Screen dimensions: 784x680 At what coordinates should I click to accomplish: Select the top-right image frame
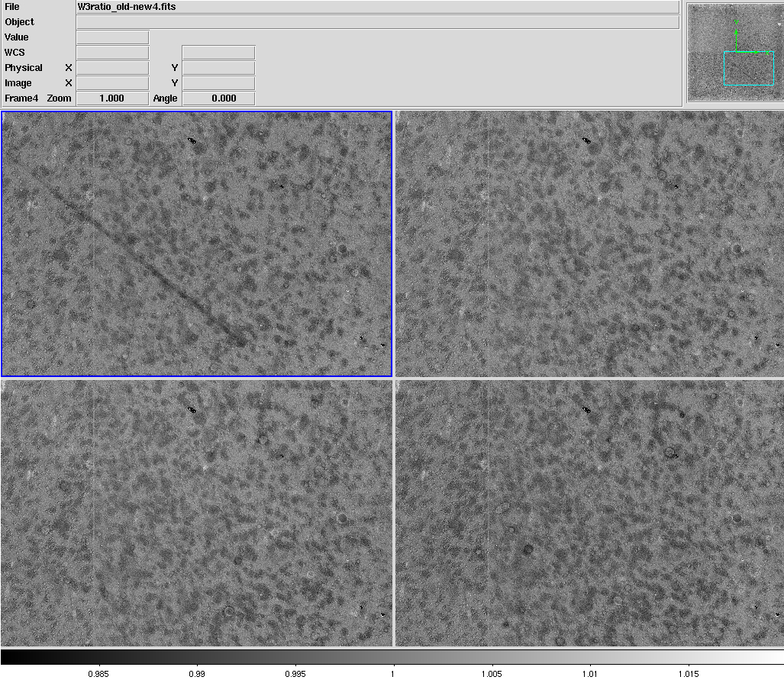pyautogui.click(x=589, y=243)
